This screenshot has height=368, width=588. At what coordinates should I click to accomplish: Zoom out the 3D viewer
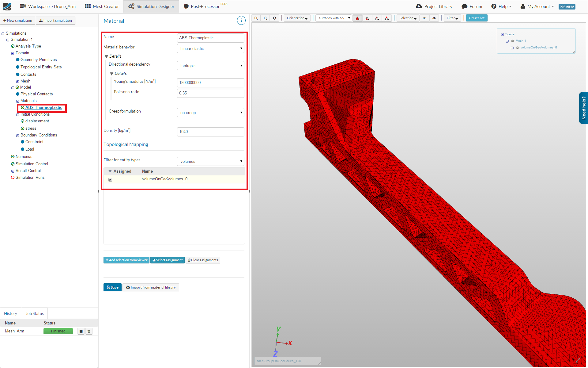coord(265,18)
